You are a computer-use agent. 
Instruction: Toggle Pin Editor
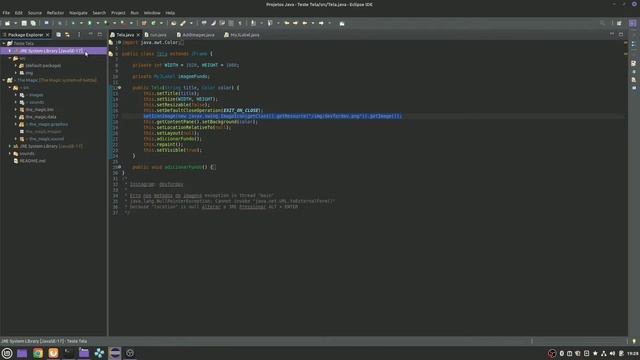[342, 23]
